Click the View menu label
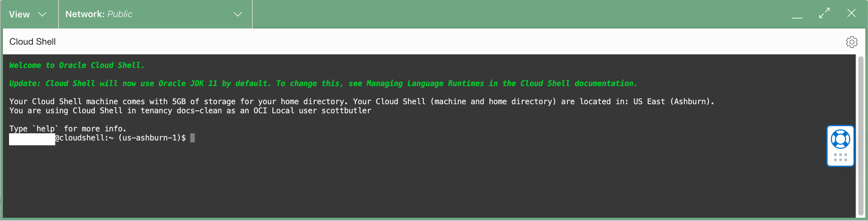The image size is (868, 221). click(19, 14)
